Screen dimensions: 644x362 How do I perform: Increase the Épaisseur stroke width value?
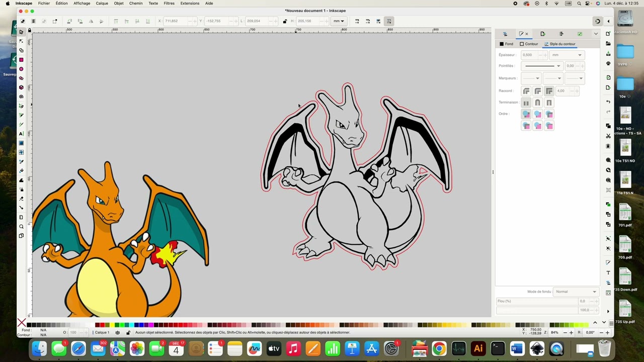click(x=545, y=55)
